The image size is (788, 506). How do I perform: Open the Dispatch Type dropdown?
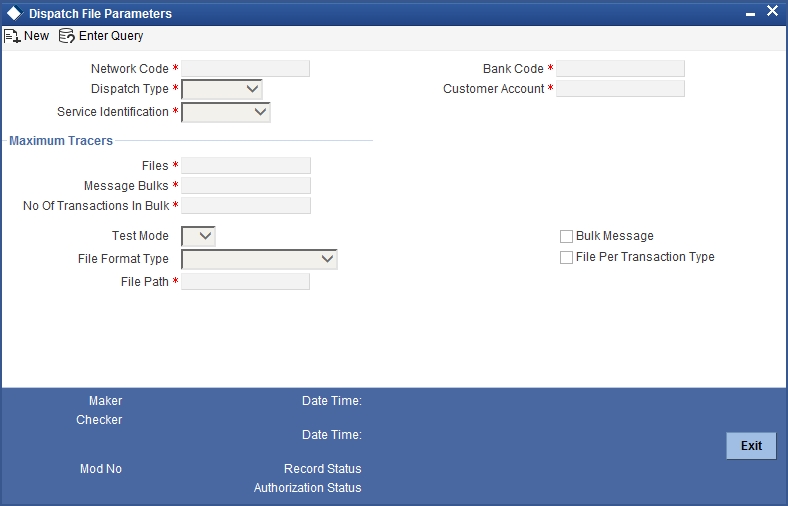(x=222, y=89)
